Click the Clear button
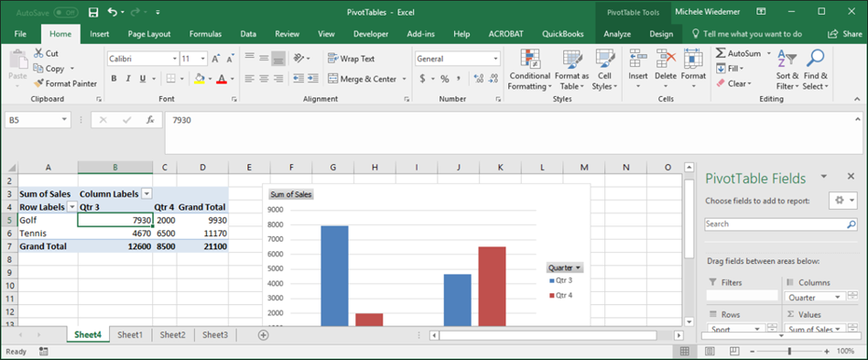 pyautogui.click(x=733, y=83)
